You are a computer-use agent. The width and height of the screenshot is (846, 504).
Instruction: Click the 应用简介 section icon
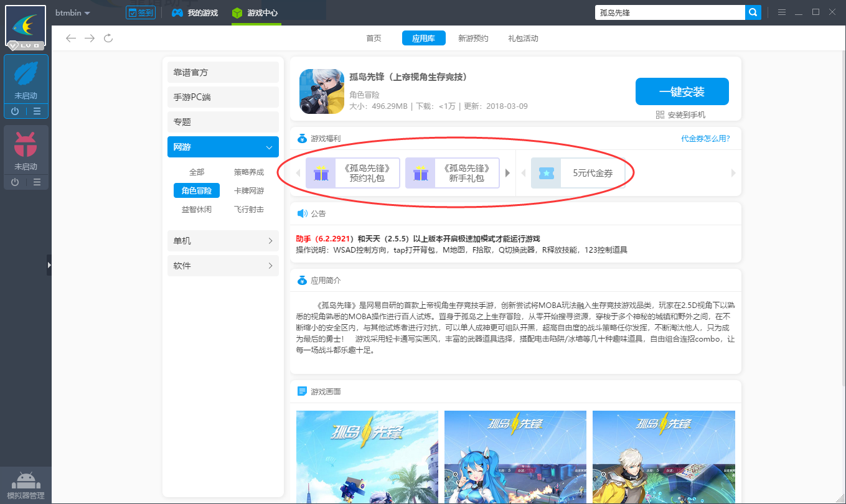[302, 281]
